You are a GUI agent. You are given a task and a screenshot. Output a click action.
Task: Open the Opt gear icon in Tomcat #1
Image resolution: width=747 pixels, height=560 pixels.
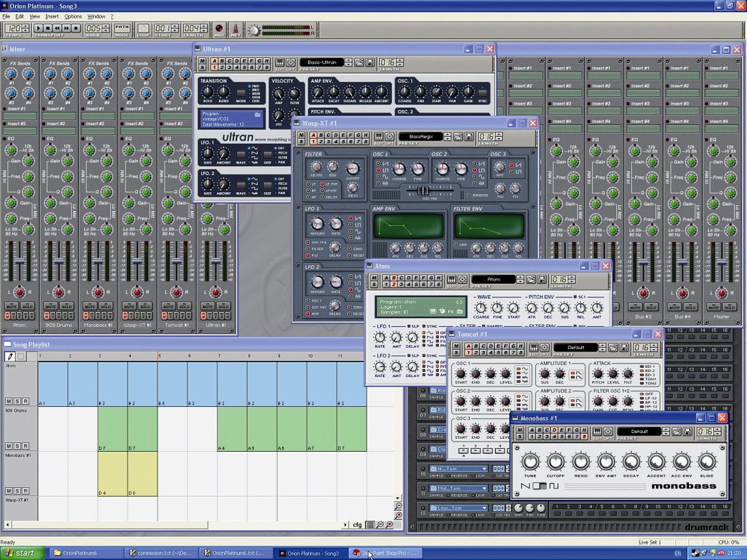[545, 347]
